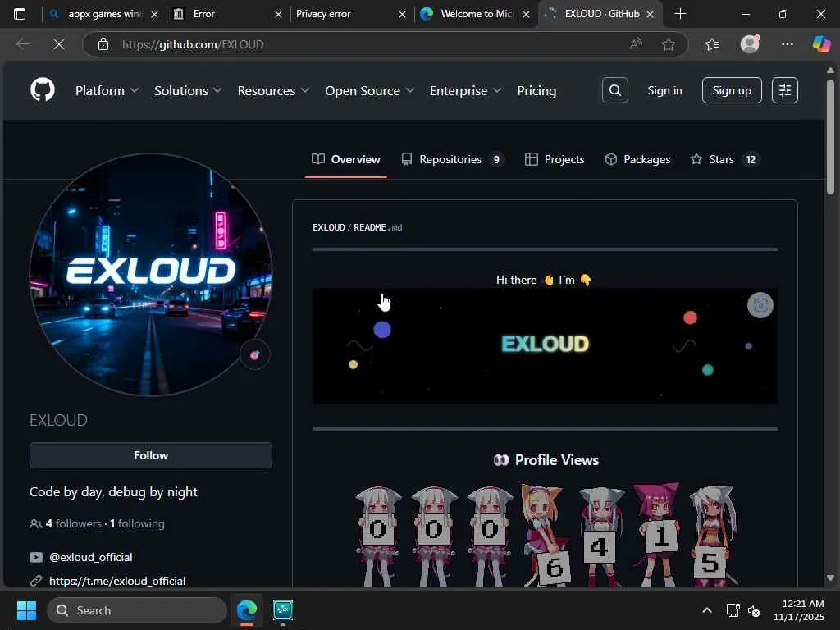Screen dimensions: 840x630
Task: Click Sign in
Action: pyautogui.click(x=664, y=90)
